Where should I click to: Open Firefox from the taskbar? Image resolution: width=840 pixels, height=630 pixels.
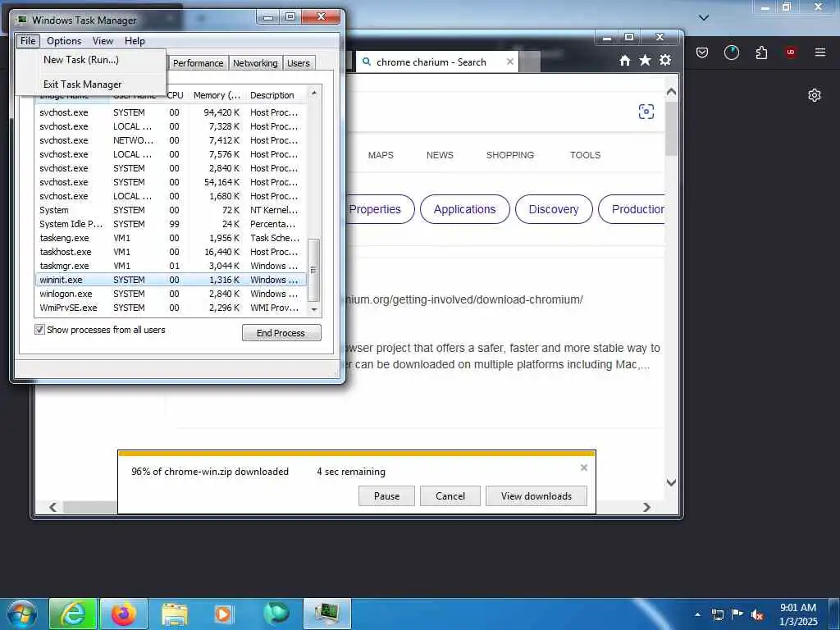(x=123, y=614)
